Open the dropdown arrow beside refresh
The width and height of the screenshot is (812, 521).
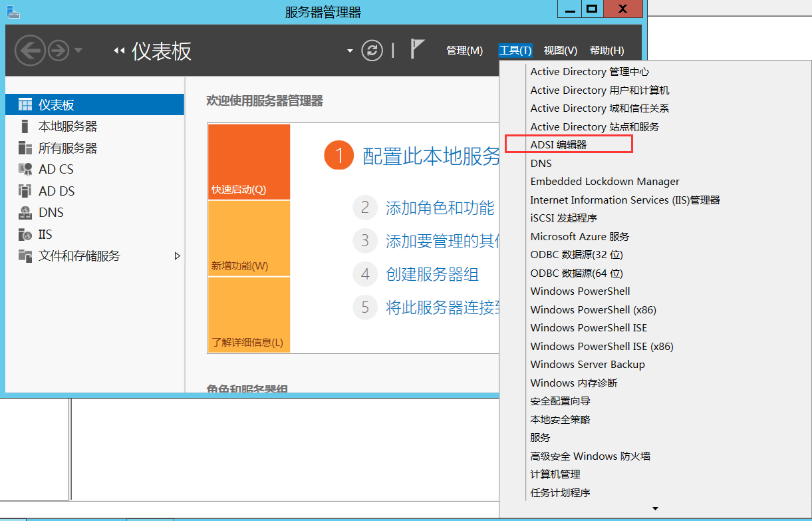350,51
